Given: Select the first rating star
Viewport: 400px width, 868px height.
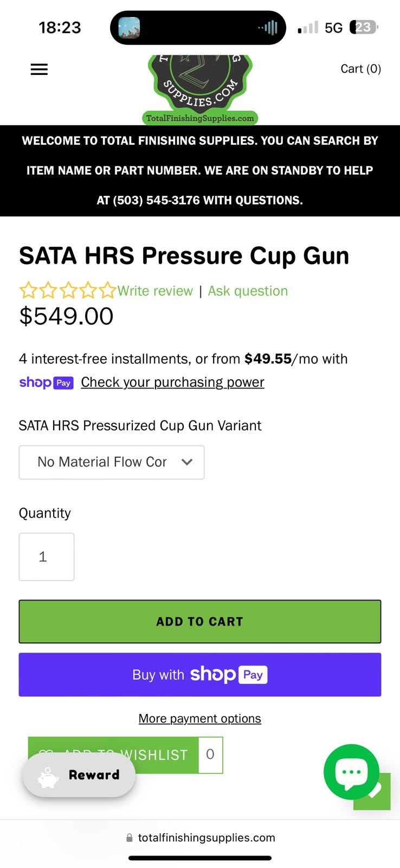Looking at the screenshot, I should tap(28, 291).
